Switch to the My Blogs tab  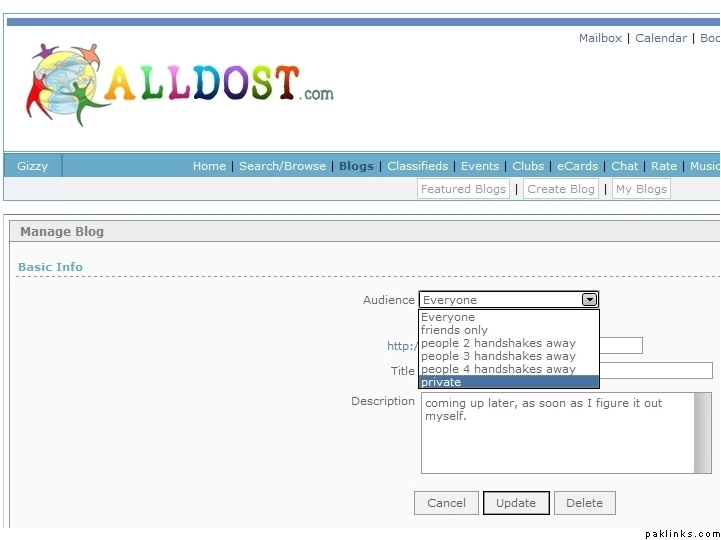click(641, 189)
